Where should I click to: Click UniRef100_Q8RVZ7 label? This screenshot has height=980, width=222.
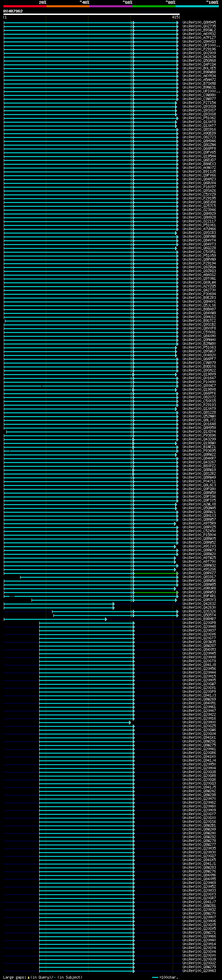pyautogui.click(x=199, y=573)
